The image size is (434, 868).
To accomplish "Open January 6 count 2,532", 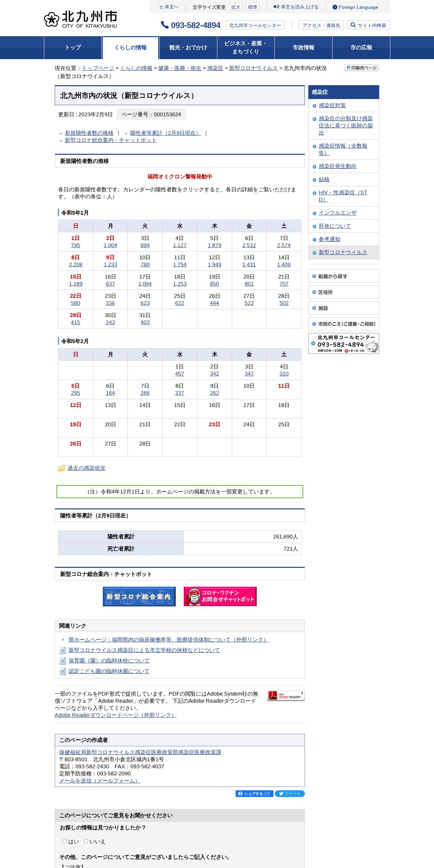I will click(249, 245).
